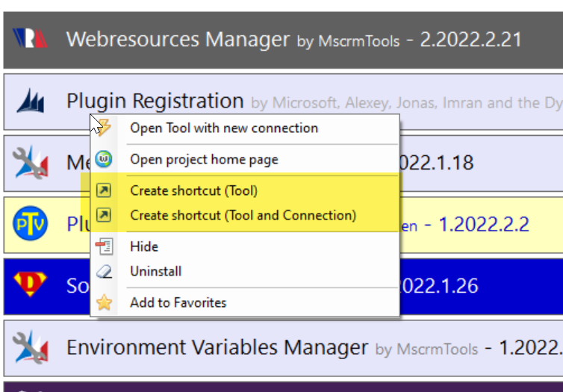This screenshot has height=392, width=563.
Task: Add the tool to Favorites
Action: (x=178, y=302)
